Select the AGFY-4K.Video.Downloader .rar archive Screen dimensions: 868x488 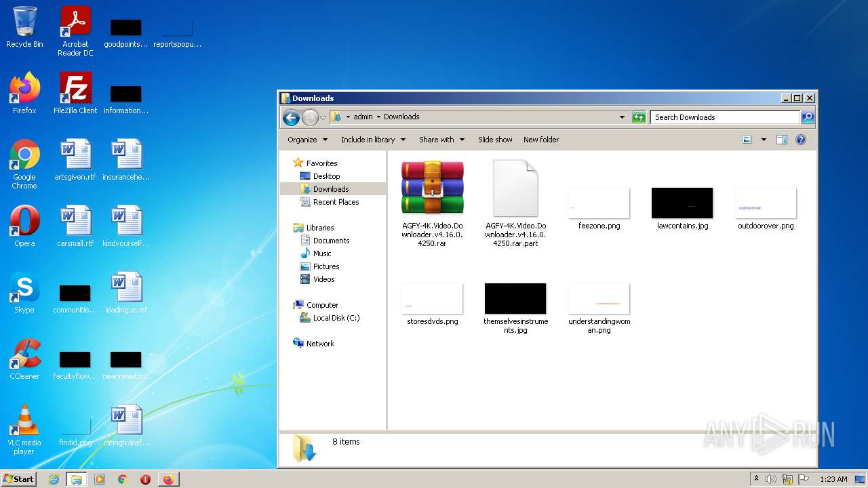tap(432, 203)
